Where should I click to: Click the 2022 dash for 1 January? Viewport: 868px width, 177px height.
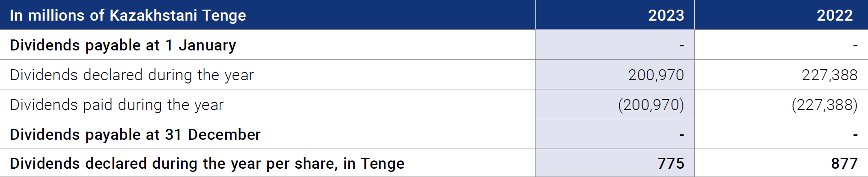click(x=855, y=45)
